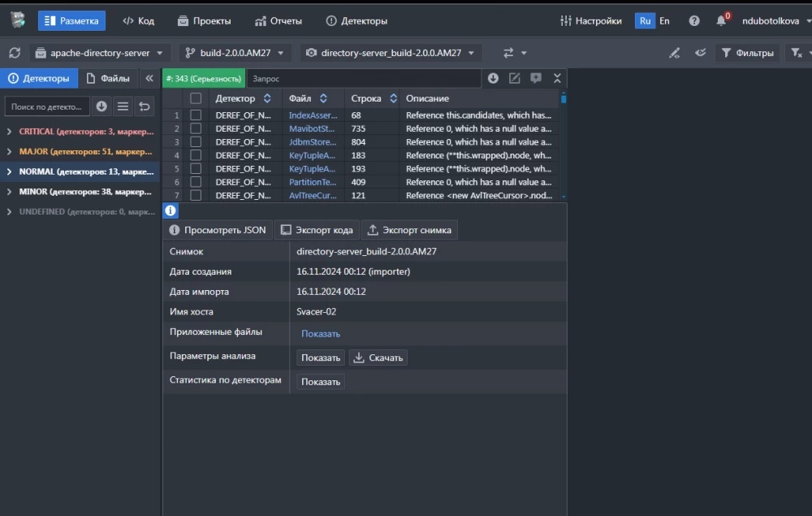Click the refresh icon beside the project selector

15,53
